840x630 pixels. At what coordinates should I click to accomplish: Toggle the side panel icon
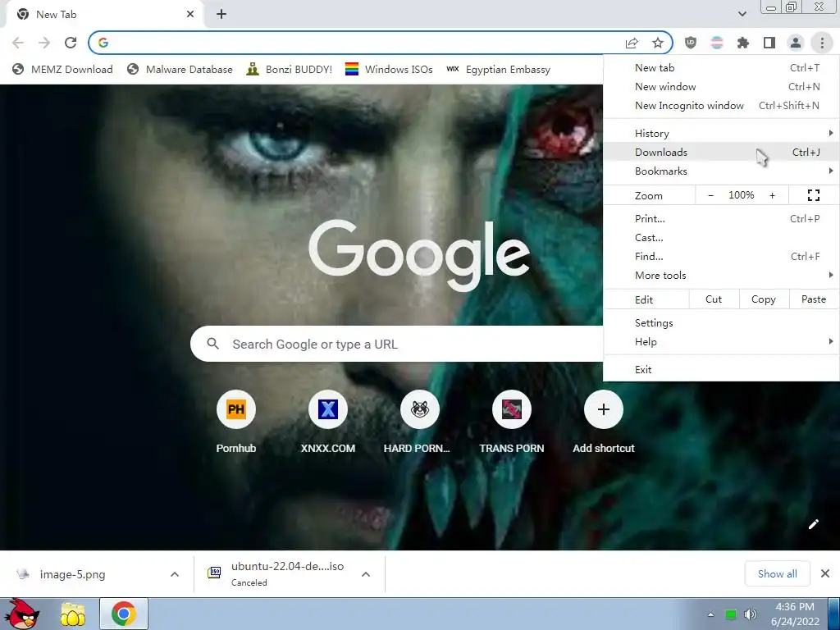(769, 43)
